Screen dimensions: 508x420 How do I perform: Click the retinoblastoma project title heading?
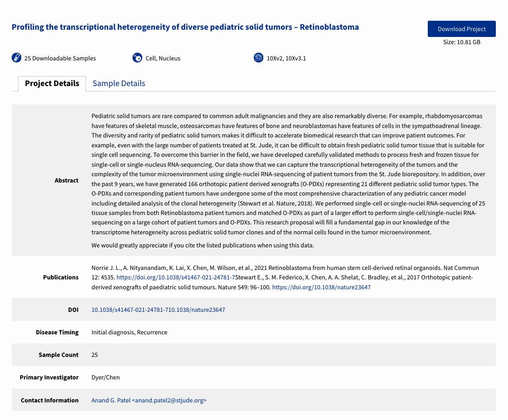(185, 27)
